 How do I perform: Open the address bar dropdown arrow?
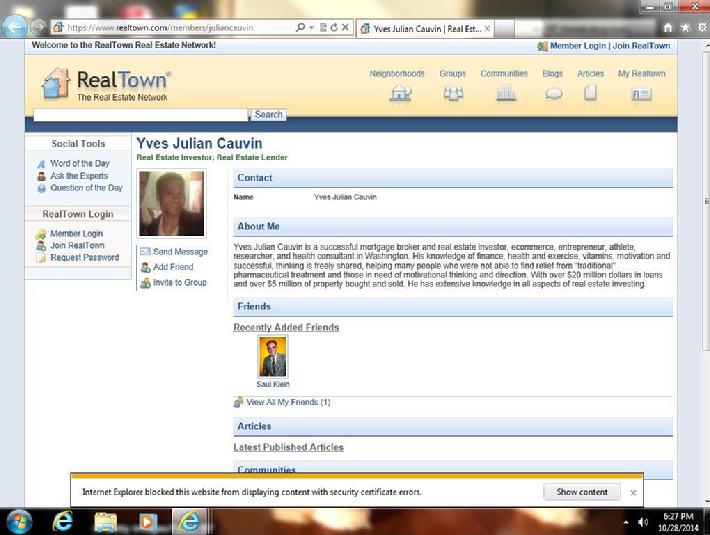[x=312, y=28]
